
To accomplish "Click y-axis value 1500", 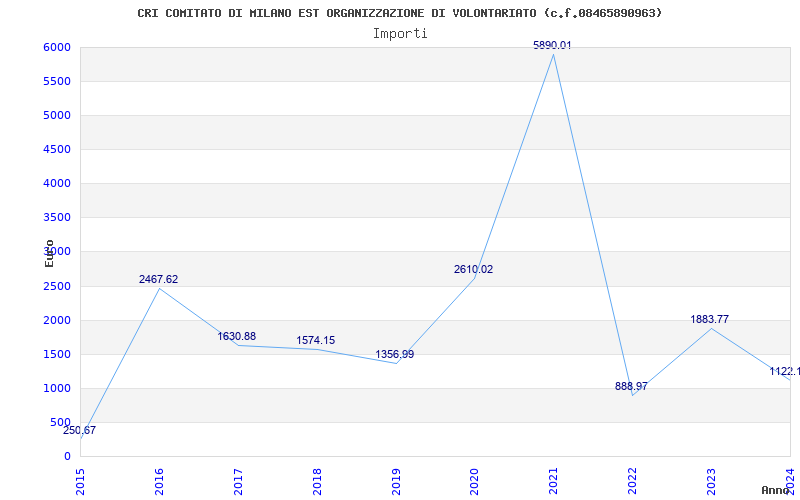I will point(57,355).
